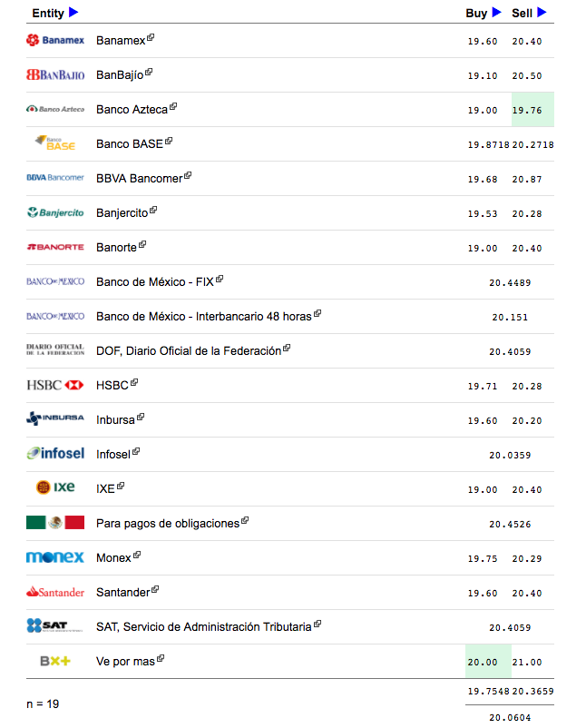Sort by Buy column arrow
Image resolution: width=586 pixels, height=728 pixels.
tap(496, 13)
